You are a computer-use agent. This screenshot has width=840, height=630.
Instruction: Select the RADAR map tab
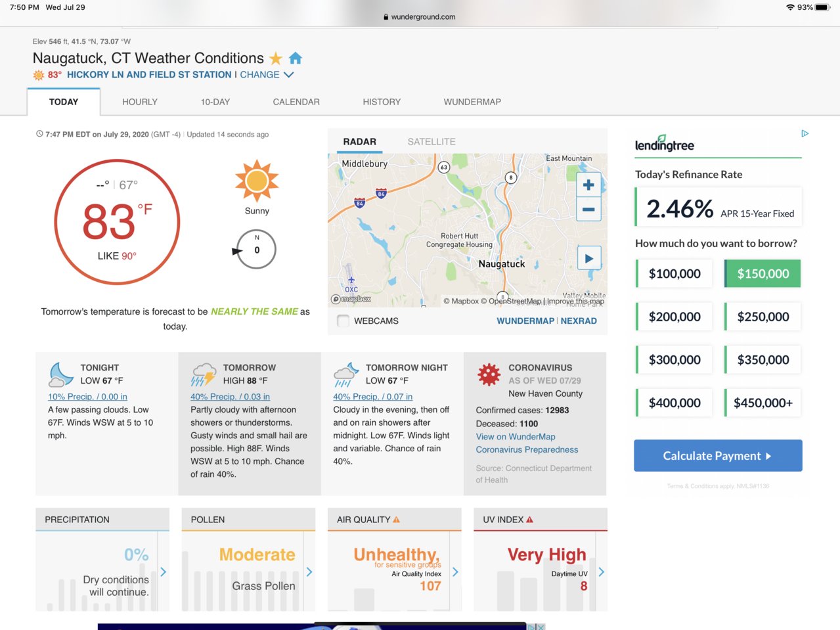tap(360, 141)
